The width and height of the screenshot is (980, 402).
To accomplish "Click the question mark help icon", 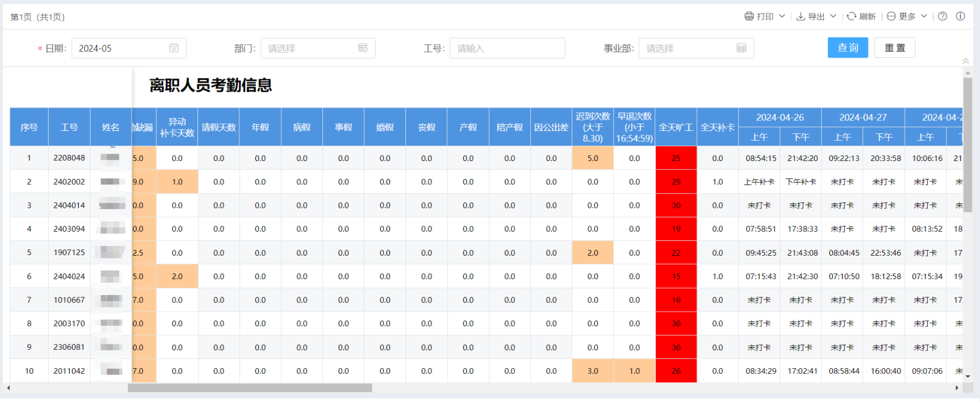I will click(942, 17).
